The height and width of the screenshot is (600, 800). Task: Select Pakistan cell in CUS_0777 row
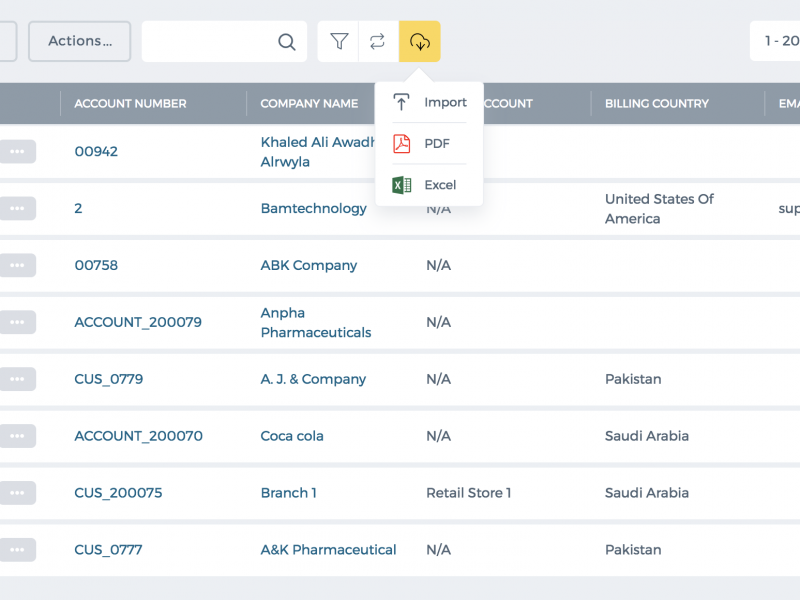pos(633,549)
